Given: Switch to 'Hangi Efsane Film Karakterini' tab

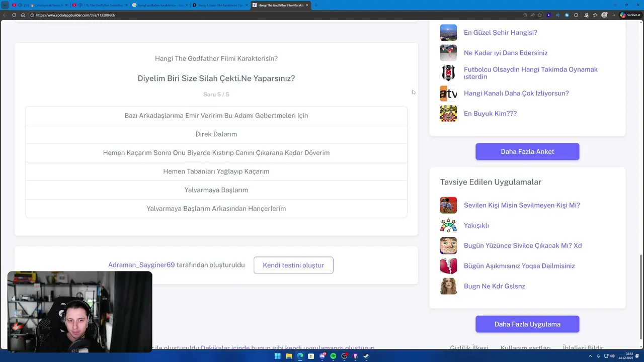Looking at the screenshot, I should 220,5.
